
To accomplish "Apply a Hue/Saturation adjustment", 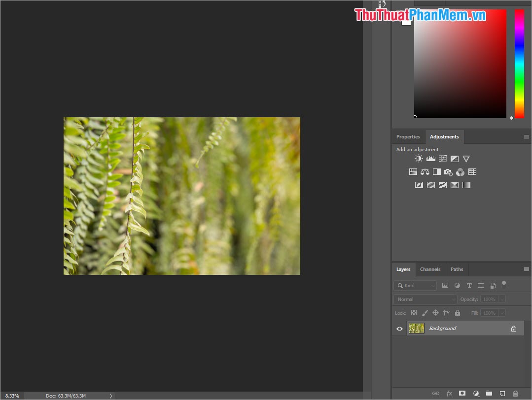I will click(x=413, y=171).
